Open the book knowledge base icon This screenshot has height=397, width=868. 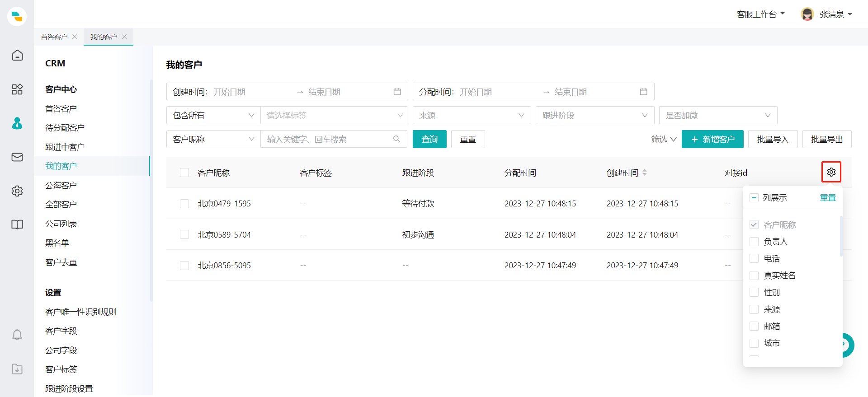pos(17,224)
